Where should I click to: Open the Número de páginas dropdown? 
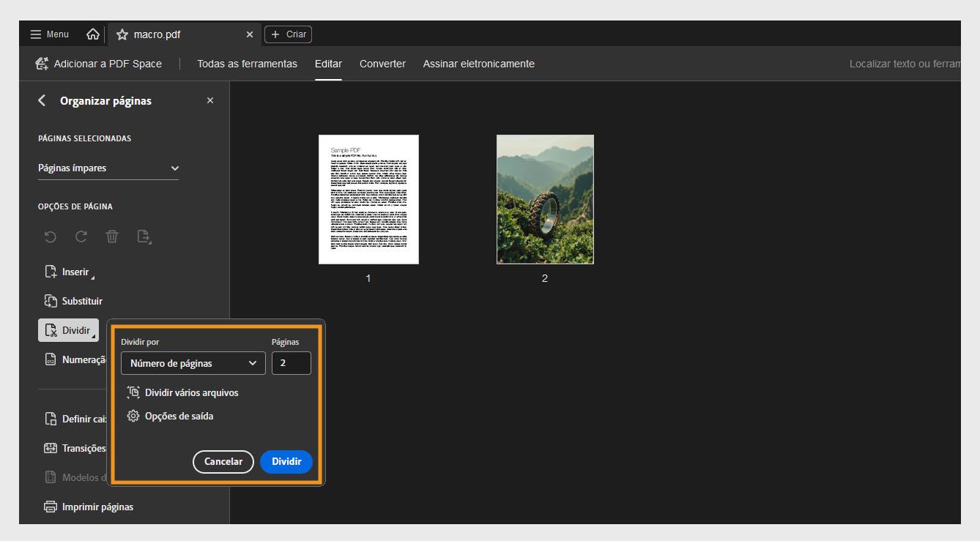point(193,363)
